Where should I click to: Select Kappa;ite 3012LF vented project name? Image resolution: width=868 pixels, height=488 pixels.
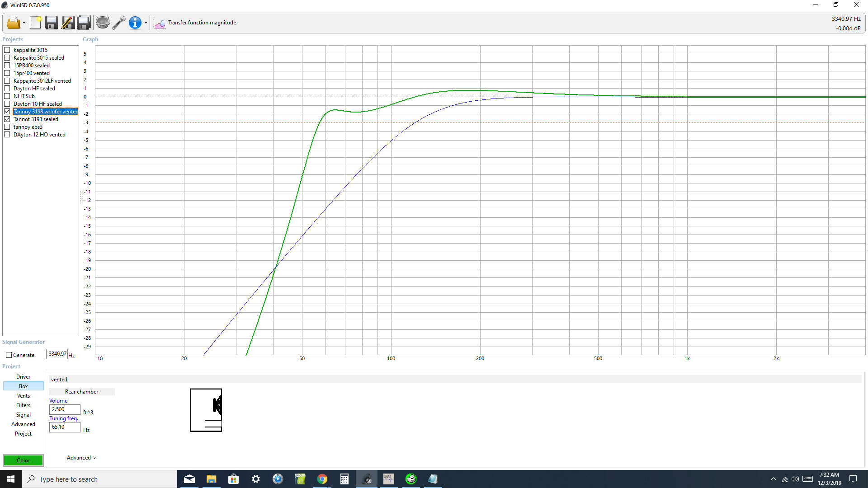pos(42,81)
